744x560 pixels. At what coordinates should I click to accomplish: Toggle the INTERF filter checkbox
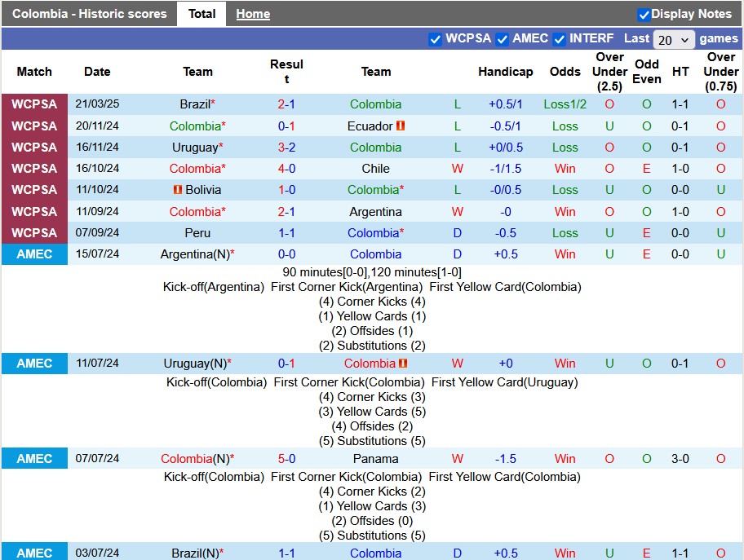(560, 38)
